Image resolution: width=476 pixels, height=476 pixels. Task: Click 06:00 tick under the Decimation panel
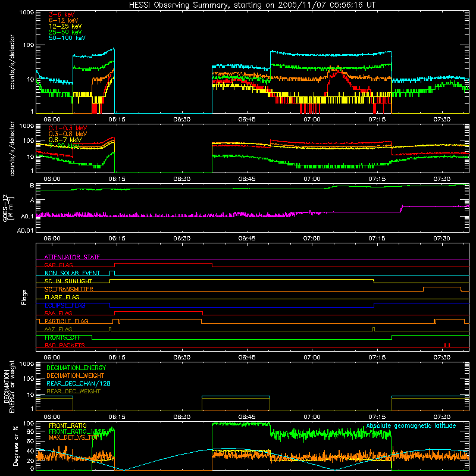52,417
